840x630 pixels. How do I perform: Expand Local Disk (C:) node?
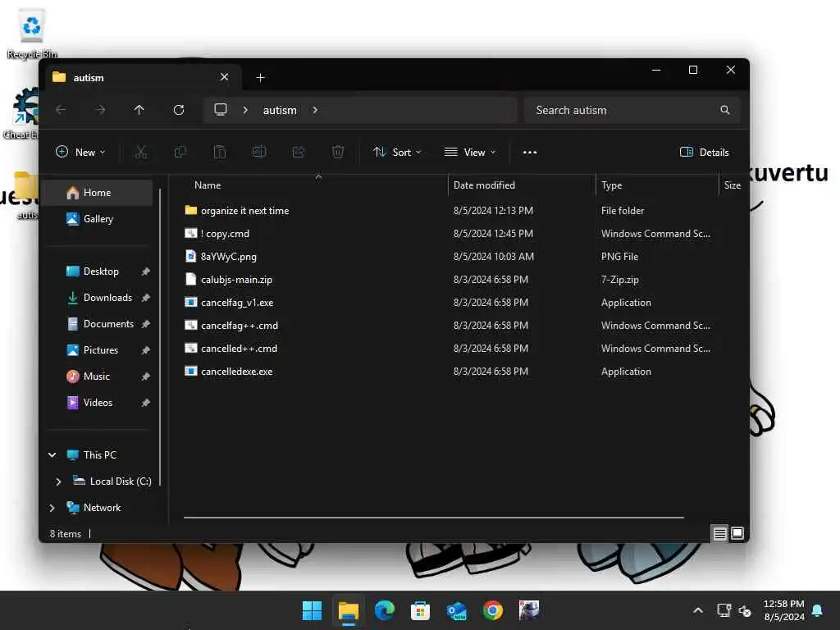click(x=58, y=481)
